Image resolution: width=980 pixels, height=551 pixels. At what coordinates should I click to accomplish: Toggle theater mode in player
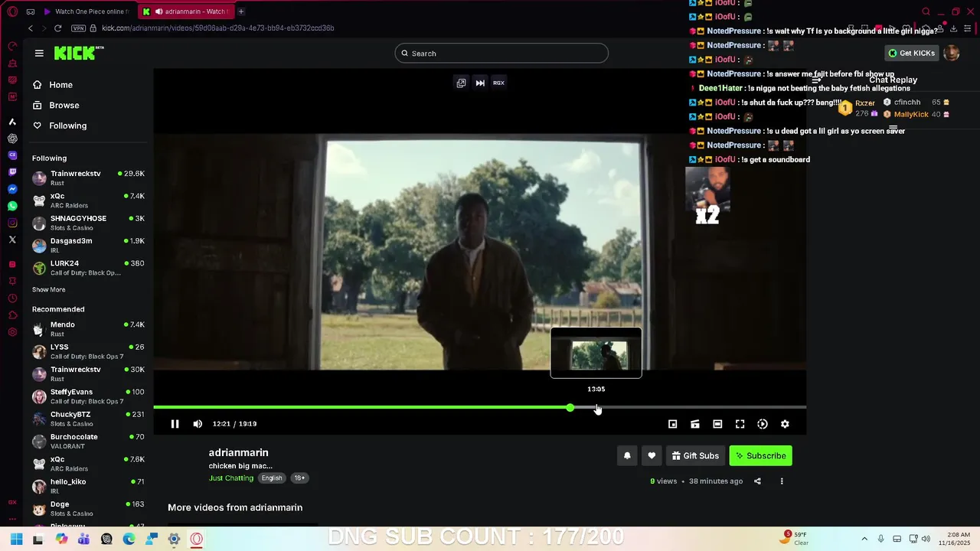tap(717, 424)
